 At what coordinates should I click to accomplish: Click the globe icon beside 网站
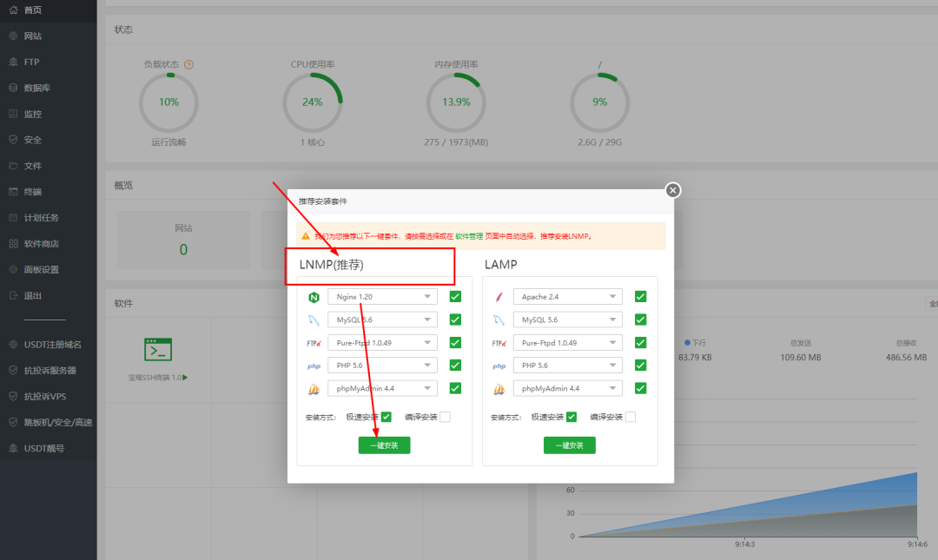pyautogui.click(x=13, y=36)
